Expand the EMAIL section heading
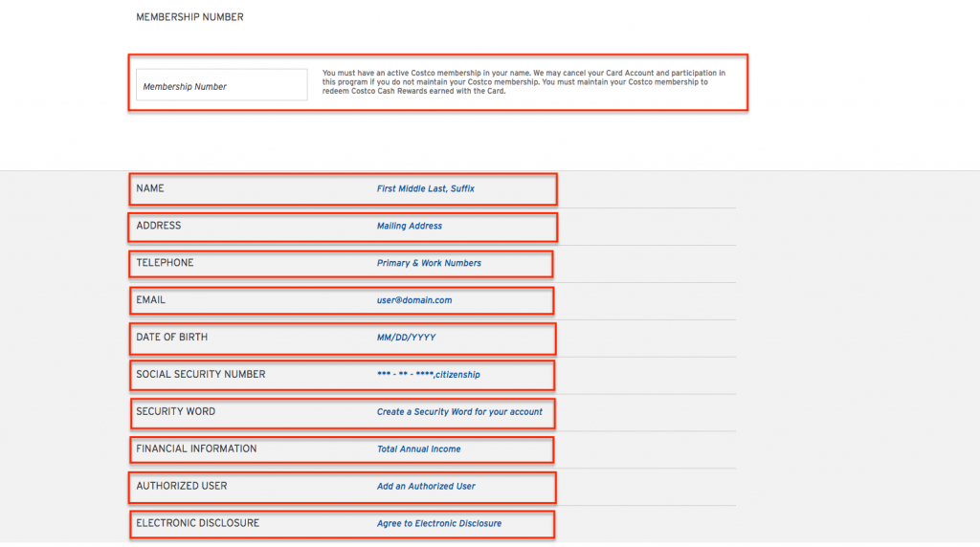This screenshot has height=547, width=980. 150,300
